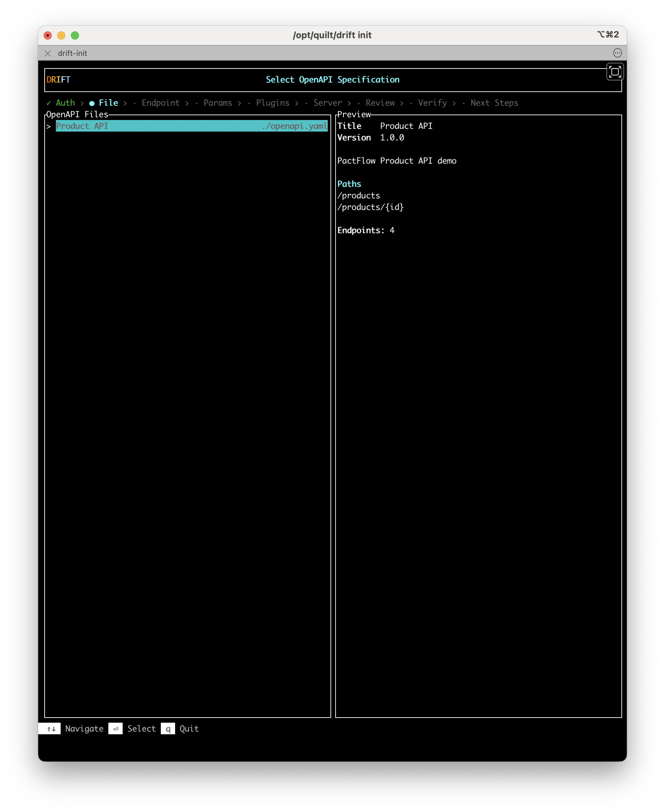Screen dimensions: 665x812
Task: Select the Product API entry in OpenAPI Files
Action: [83, 126]
